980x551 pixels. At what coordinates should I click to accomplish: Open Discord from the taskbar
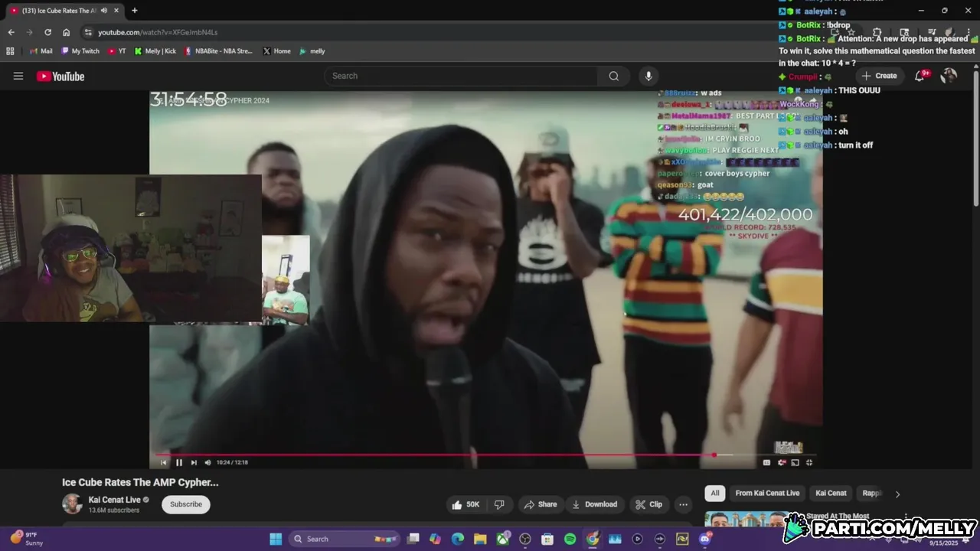coord(704,539)
